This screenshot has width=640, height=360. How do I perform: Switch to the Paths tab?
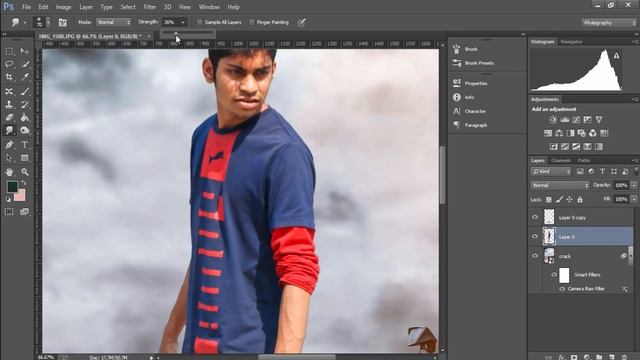pyautogui.click(x=584, y=160)
